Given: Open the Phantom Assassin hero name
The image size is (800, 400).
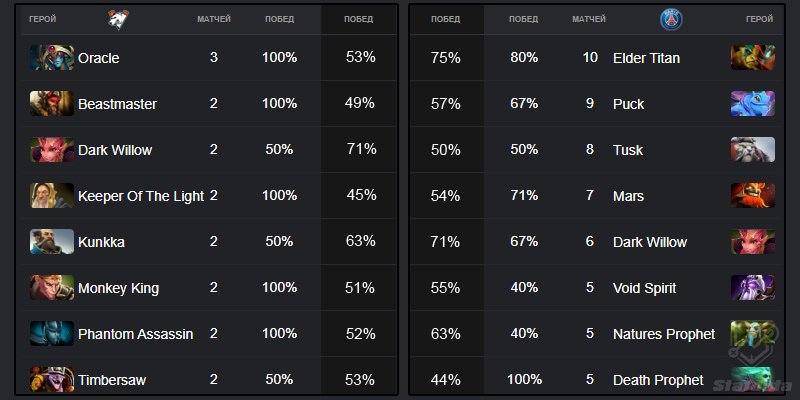Looking at the screenshot, I should (136, 334).
